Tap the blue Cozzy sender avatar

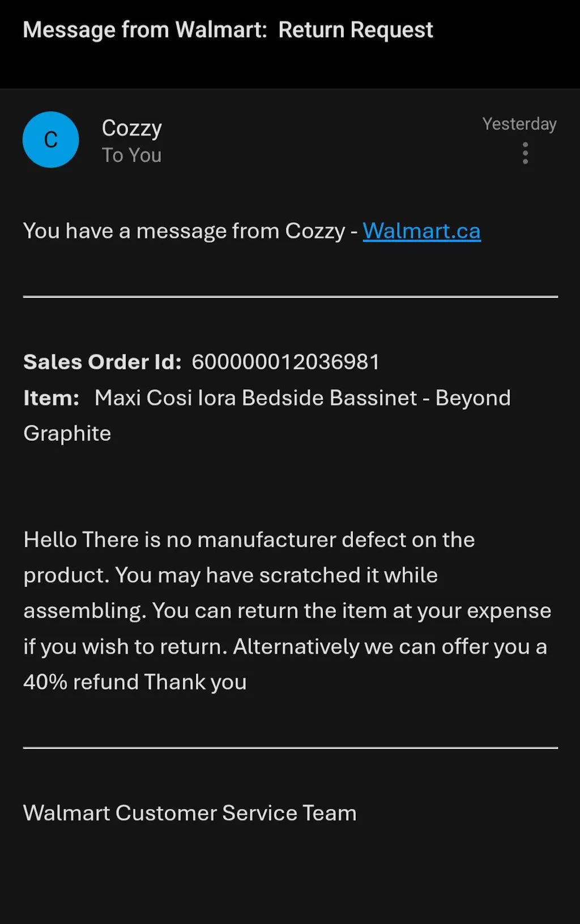point(50,139)
